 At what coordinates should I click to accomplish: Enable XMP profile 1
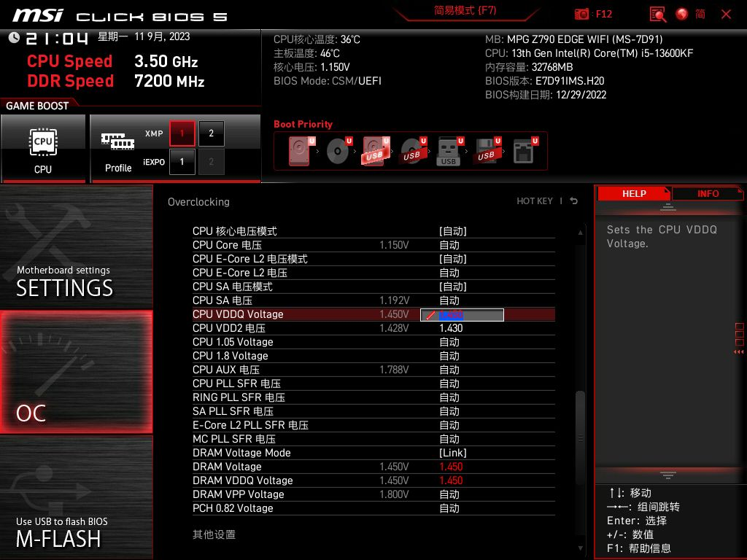click(182, 133)
